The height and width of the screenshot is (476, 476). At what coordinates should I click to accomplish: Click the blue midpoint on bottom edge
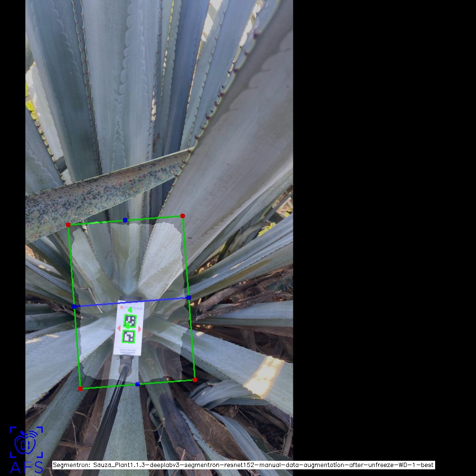point(137,384)
